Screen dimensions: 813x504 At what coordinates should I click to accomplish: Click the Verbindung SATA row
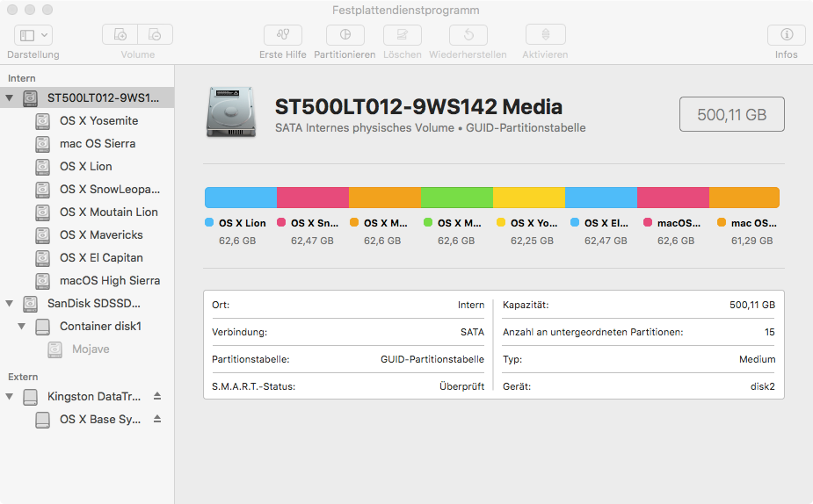click(348, 332)
